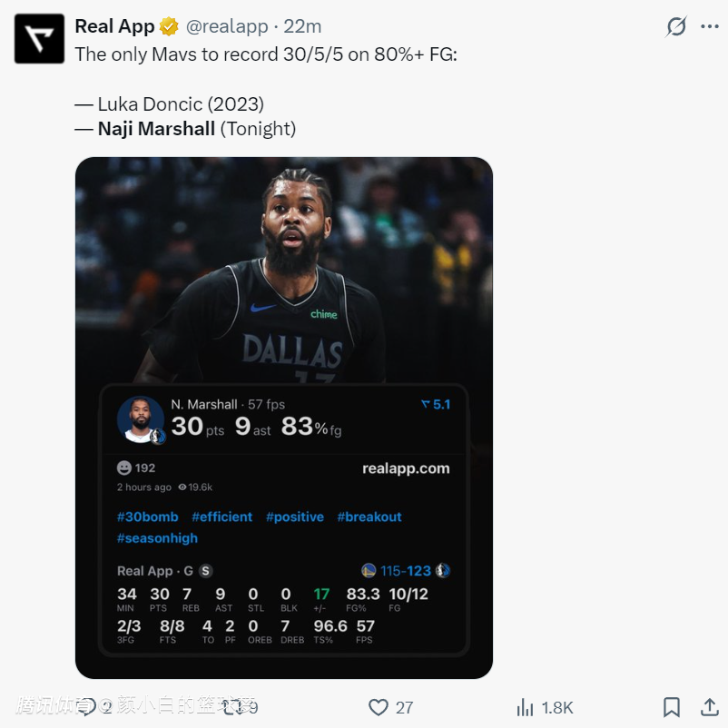This screenshot has width=728, height=728.
Task: Click the Warriors logo beside the score
Action: 369,571
